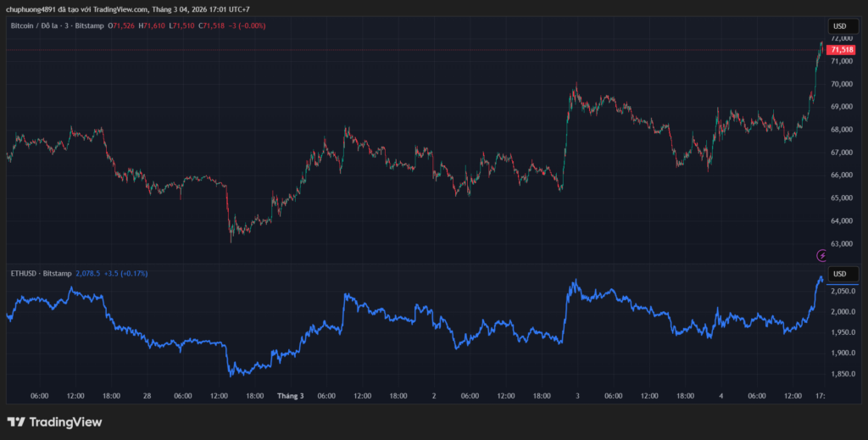Click the purple lightning bolt event icon
Screen dimensions: 868x440
click(821, 254)
